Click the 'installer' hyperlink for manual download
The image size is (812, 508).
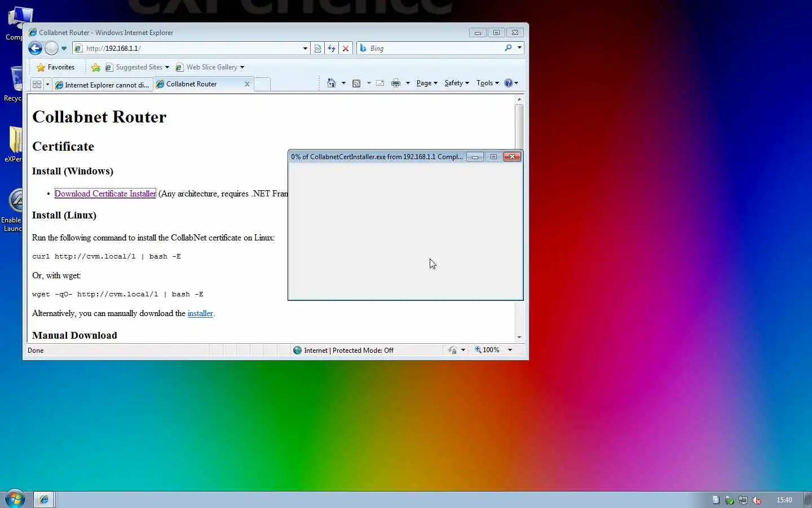tap(200, 313)
